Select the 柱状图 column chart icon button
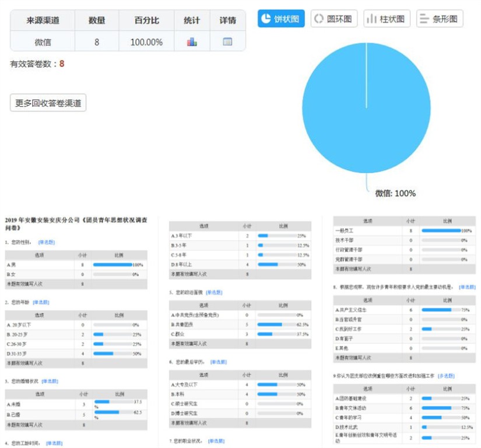 coord(387,19)
